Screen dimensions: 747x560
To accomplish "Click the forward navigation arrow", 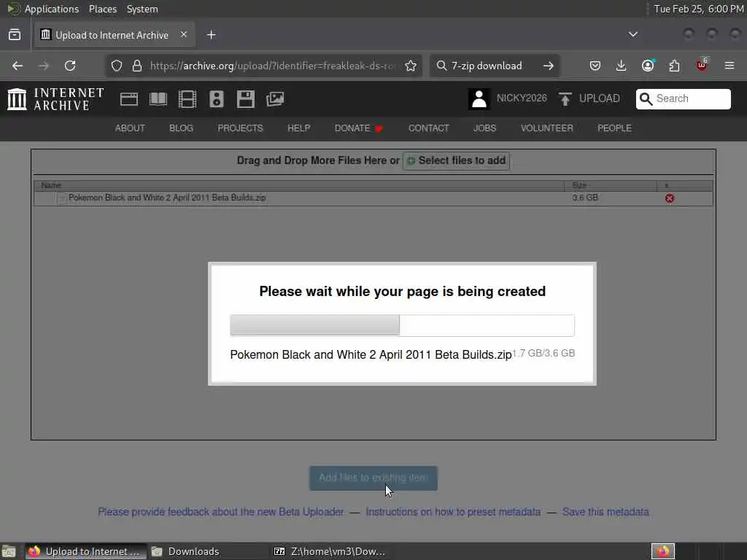I will pyautogui.click(x=44, y=66).
